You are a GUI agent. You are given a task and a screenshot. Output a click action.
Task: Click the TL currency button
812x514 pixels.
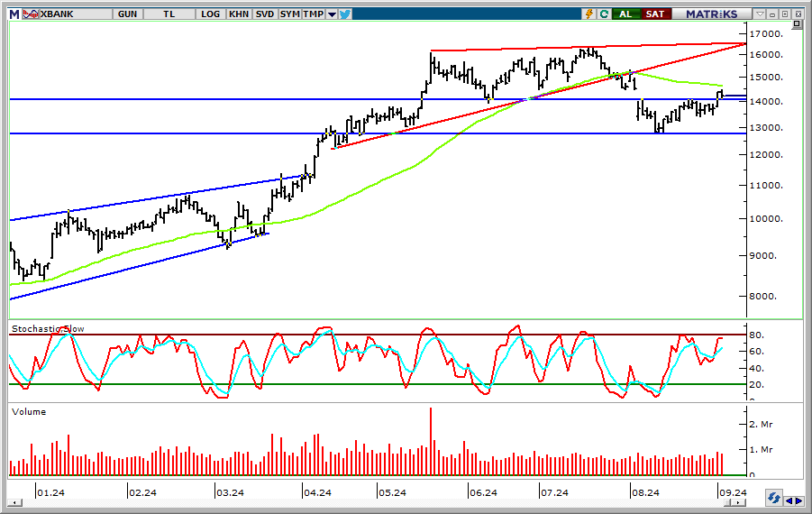click(169, 14)
